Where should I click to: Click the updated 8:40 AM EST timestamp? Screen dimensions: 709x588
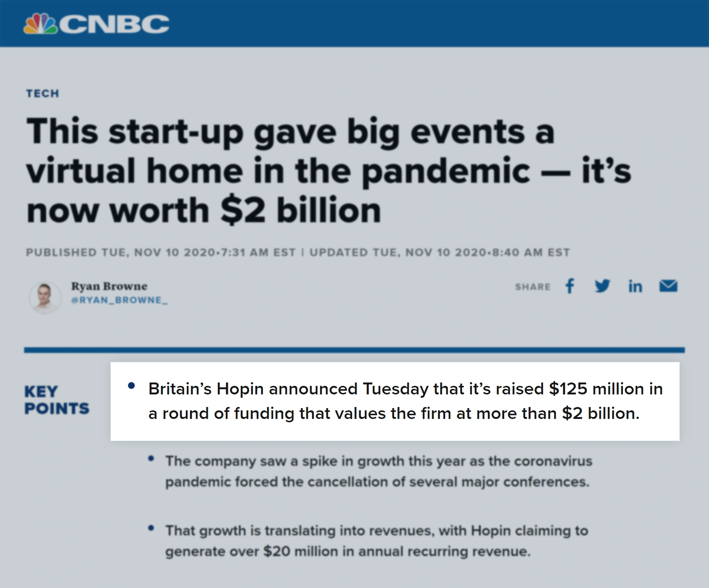(440, 252)
